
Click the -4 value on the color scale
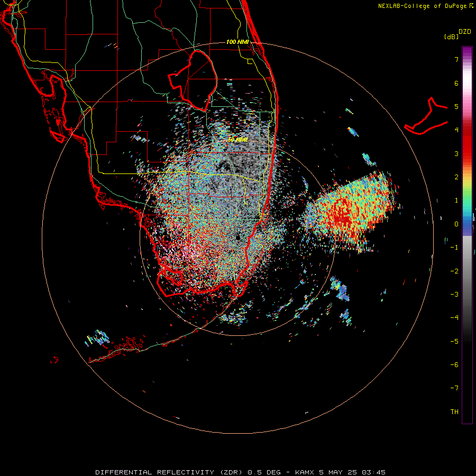coord(454,318)
